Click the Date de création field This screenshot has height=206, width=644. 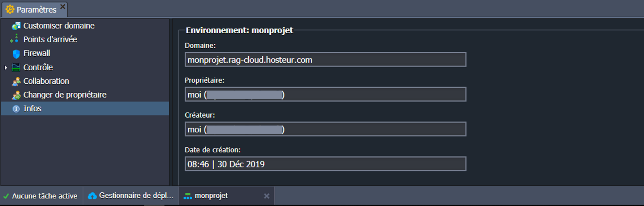[x=325, y=164]
